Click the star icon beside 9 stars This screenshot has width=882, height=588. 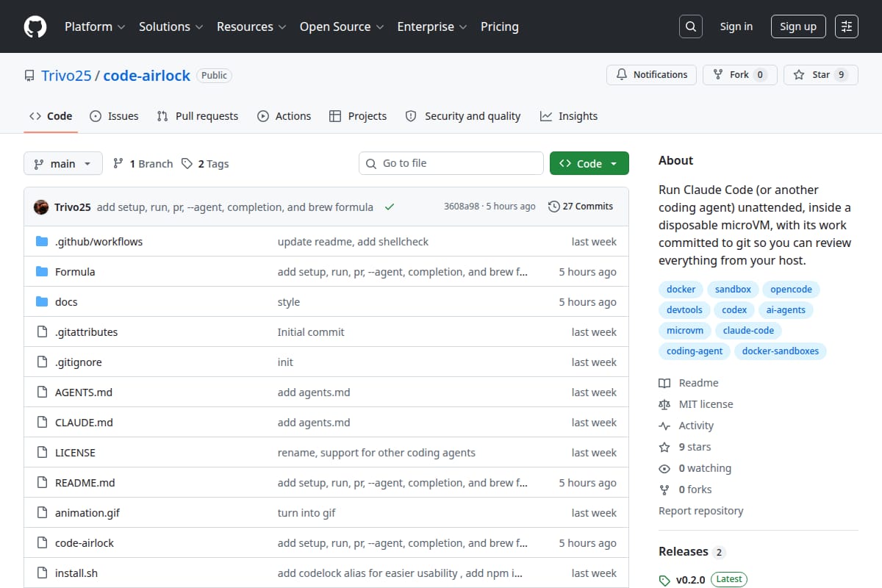pos(664,447)
